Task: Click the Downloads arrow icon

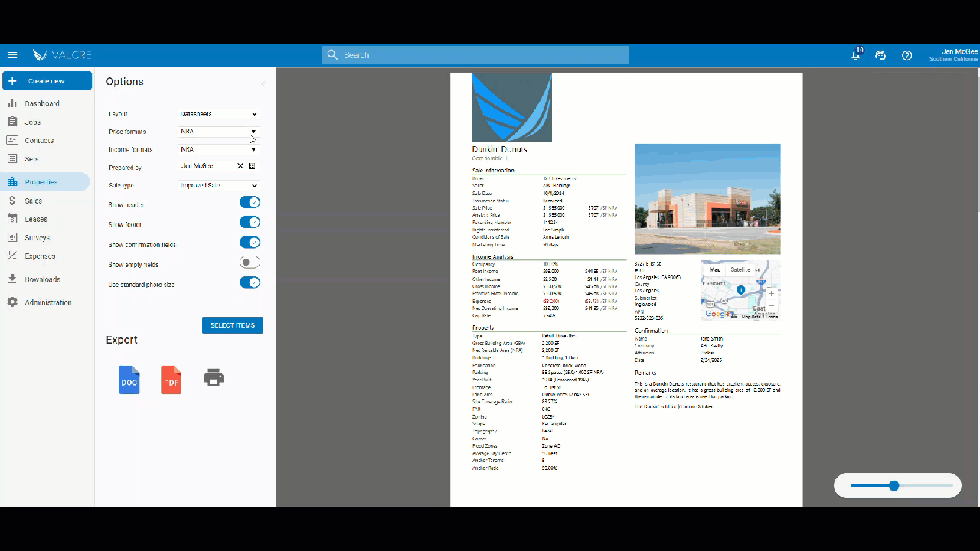Action: pyautogui.click(x=12, y=279)
